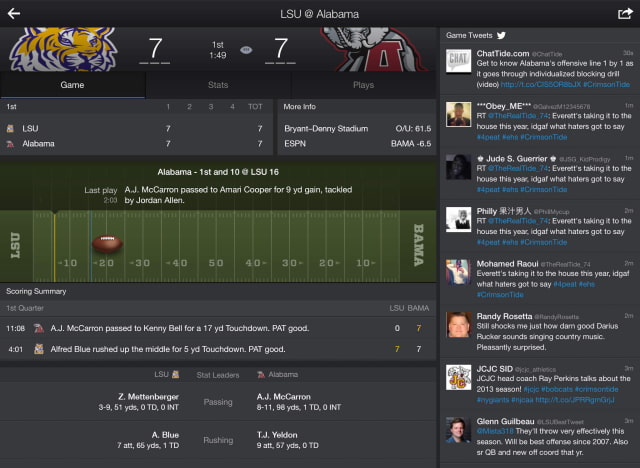This screenshot has height=468, width=640.
Task: Tap the Alabama elephant logo
Action: pos(373,49)
